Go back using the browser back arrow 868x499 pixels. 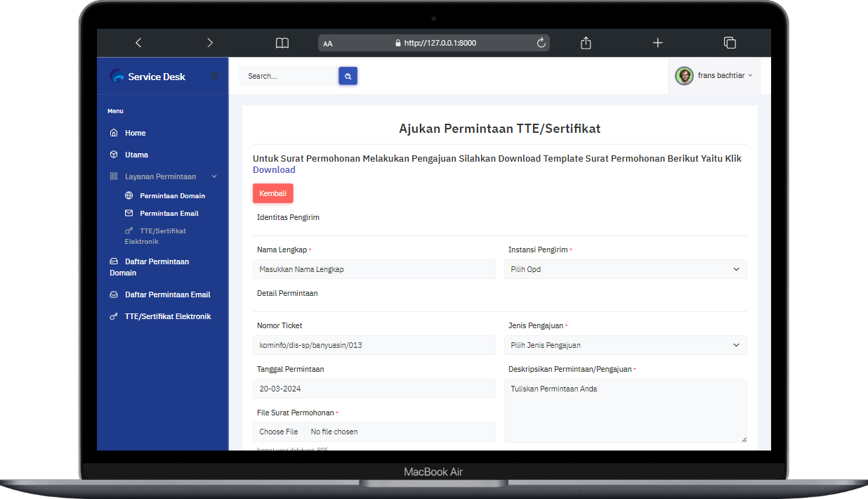tap(138, 43)
